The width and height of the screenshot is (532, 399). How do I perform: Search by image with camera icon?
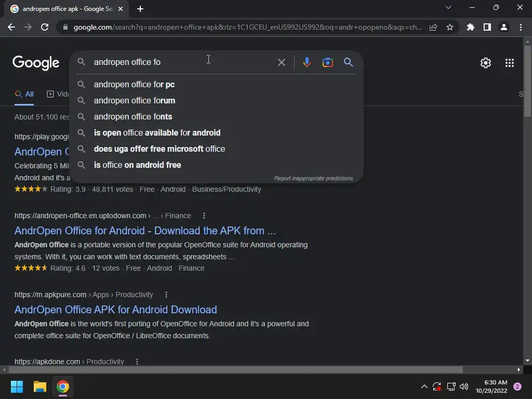pos(327,62)
